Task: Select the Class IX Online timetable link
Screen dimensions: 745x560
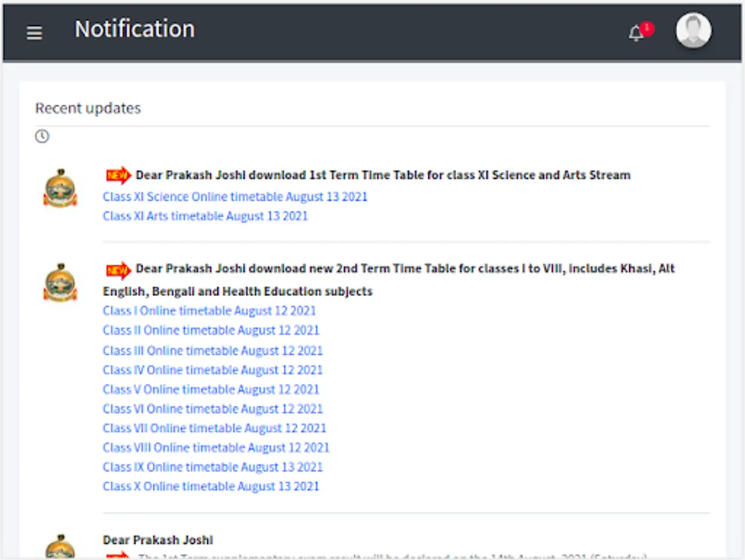Action: pyautogui.click(x=212, y=467)
